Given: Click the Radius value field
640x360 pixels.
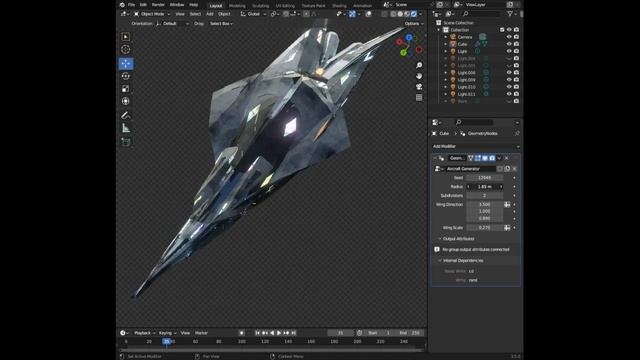Looking at the screenshot, I should (484, 187).
